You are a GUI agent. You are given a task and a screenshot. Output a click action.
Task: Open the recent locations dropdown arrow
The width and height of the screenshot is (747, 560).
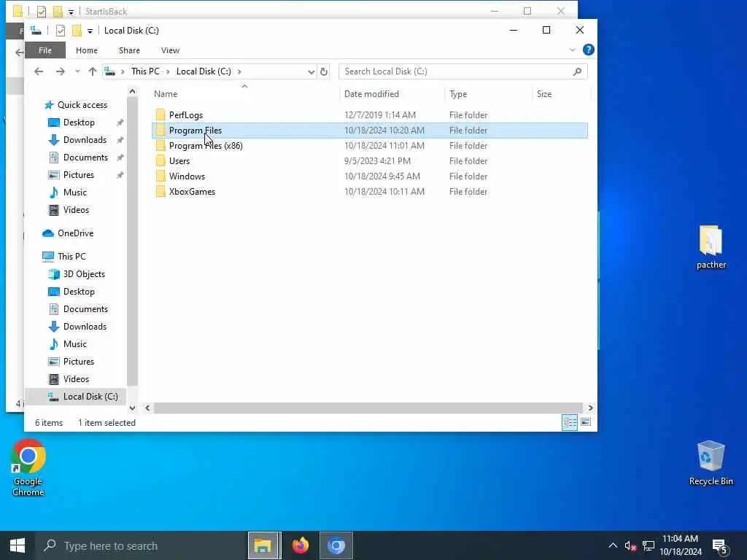[x=77, y=71]
